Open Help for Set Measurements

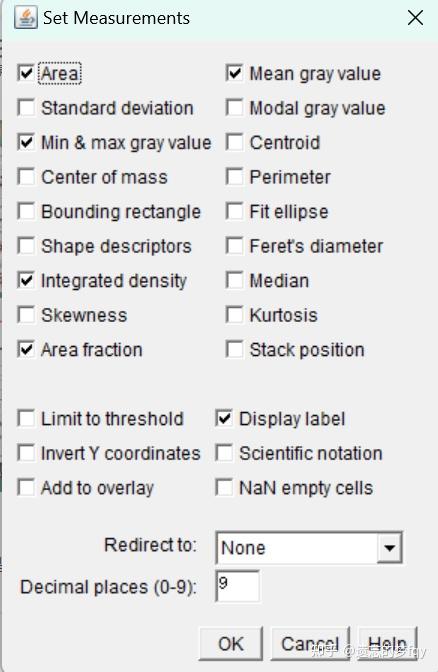click(x=387, y=643)
